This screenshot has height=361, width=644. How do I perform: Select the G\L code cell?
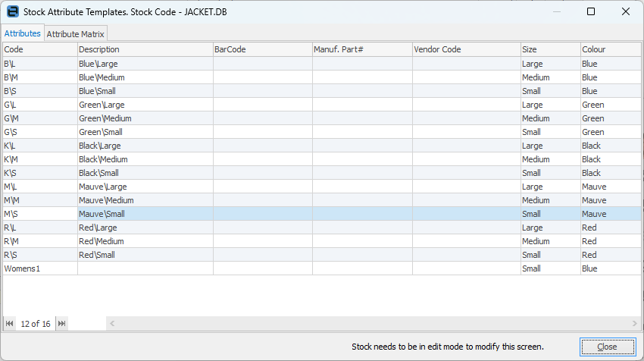coord(40,105)
